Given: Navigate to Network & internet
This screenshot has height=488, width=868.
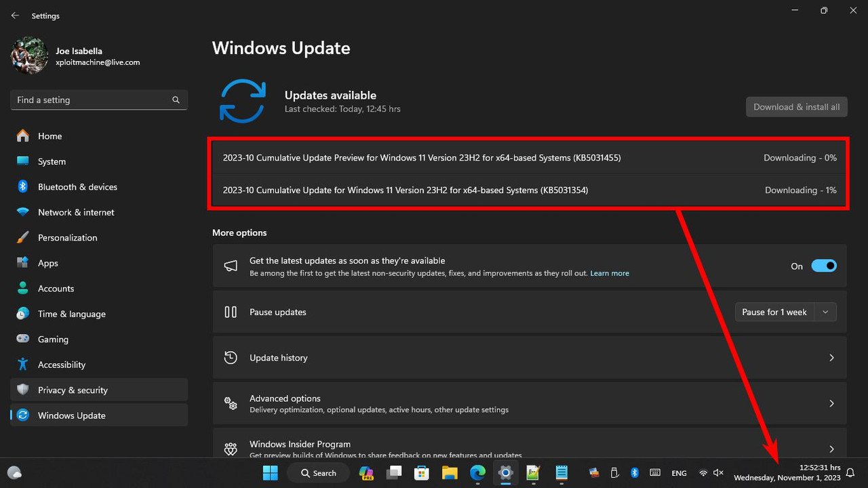Looking at the screenshot, I should click(99, 212).
